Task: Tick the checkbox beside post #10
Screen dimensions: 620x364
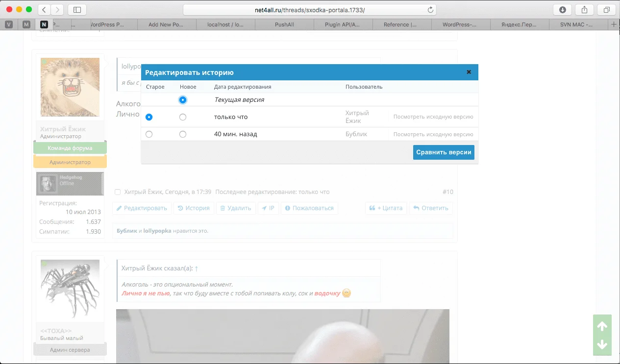Action: [x=118, y=192]
